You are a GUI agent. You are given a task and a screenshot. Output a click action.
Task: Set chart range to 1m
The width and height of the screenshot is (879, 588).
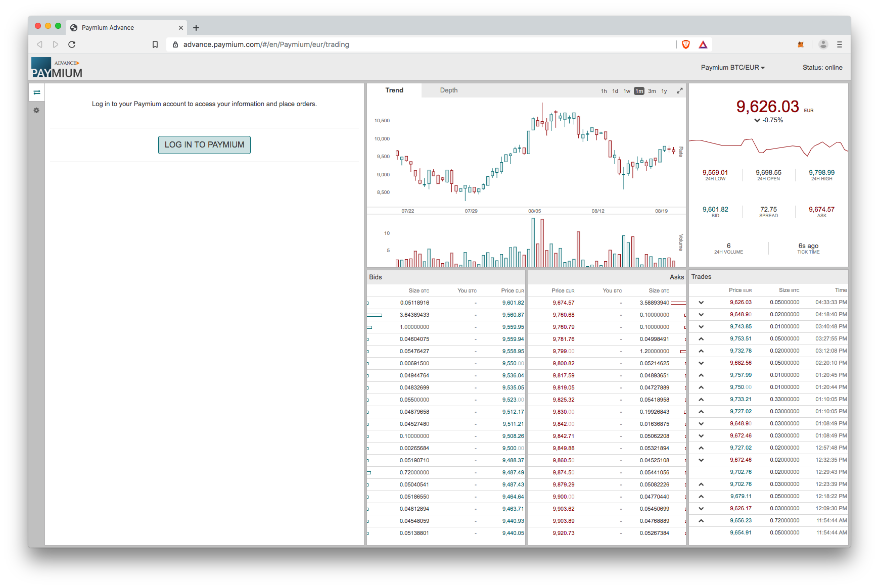639,91
